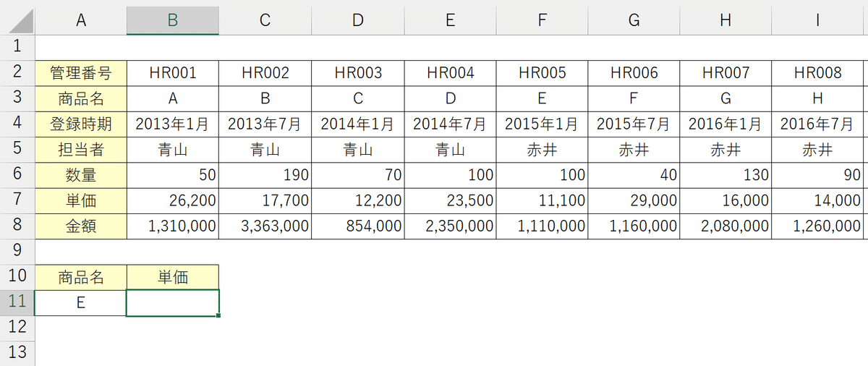Select the unit price cell 23,500
Image resolution: width=868 pixels, height=366 pixels.
pyautogui.click(x=449, y=200)
